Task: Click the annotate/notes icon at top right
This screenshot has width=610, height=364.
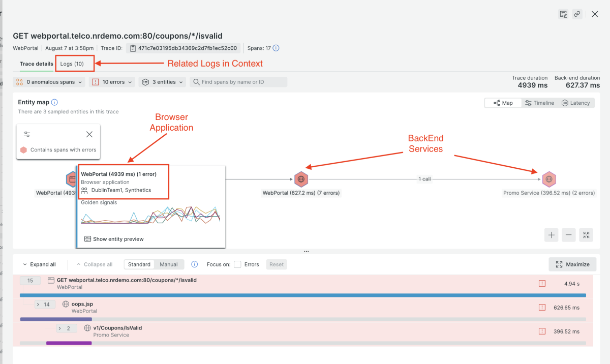Action: [x=563, y=14]
